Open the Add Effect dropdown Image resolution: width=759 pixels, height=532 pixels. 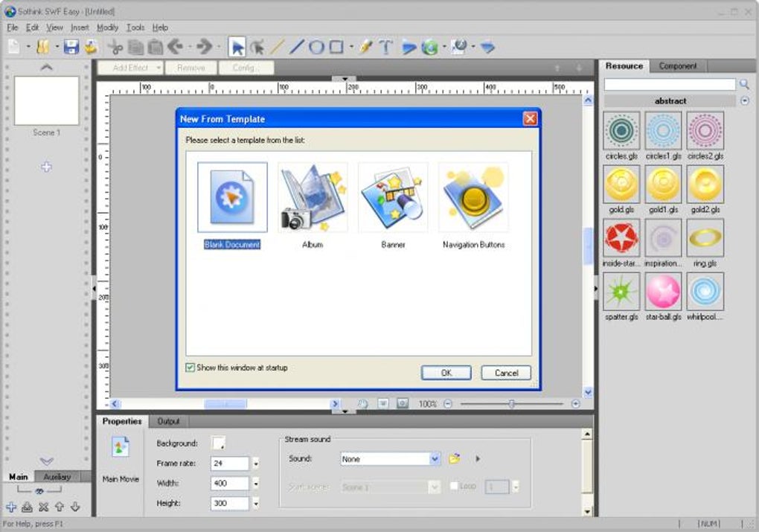129,68
